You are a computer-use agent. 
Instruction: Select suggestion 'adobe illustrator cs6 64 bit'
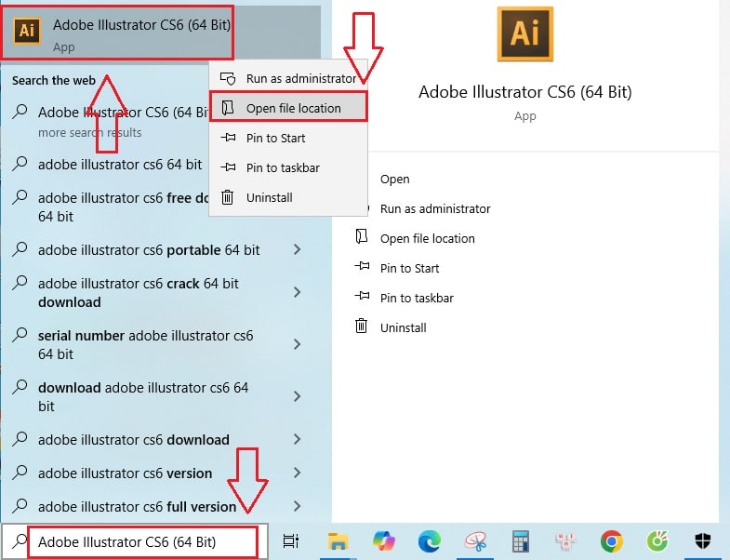(110, 165)
